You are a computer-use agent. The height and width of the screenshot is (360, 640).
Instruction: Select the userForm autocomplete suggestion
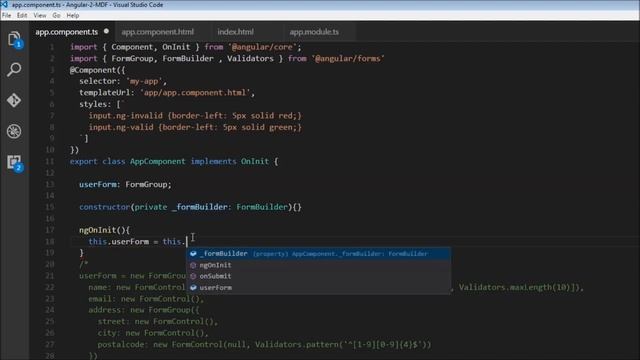pyautogui.click(x=319, y=288)
